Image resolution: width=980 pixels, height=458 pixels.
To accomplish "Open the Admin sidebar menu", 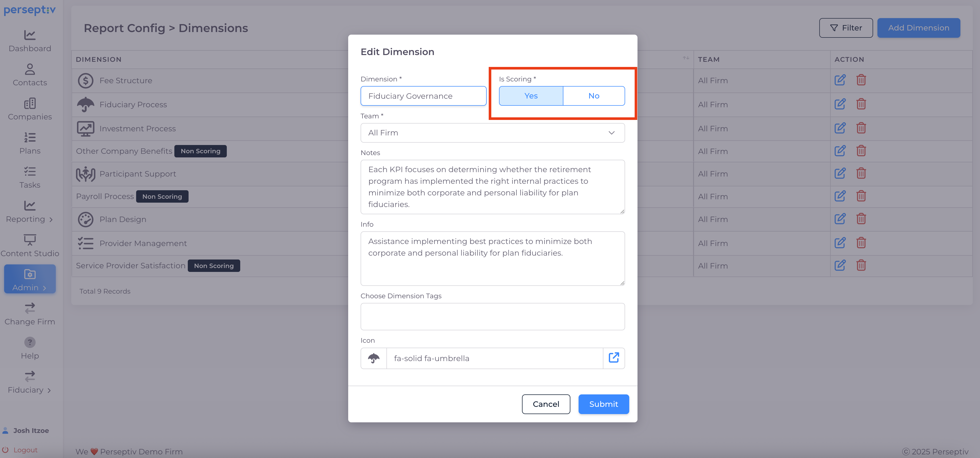I will coord(30,279).
